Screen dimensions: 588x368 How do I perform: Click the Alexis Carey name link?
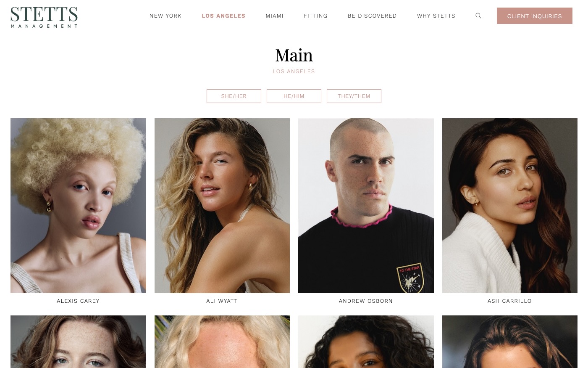point(78,301)
